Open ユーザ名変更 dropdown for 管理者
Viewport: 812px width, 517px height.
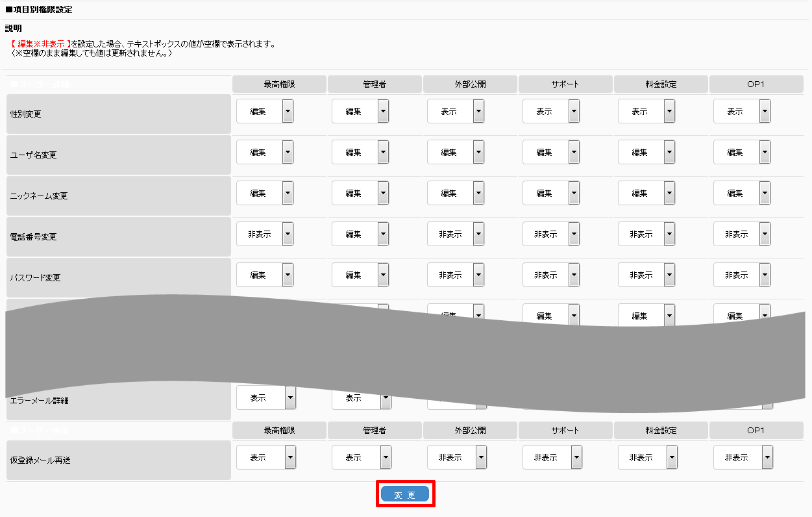[360, 152]
